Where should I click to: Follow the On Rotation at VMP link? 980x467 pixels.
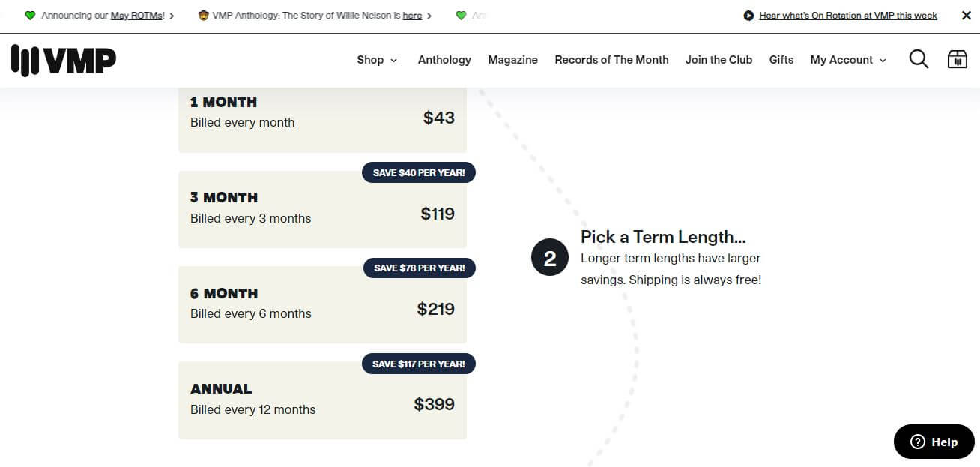pos(848,16)
